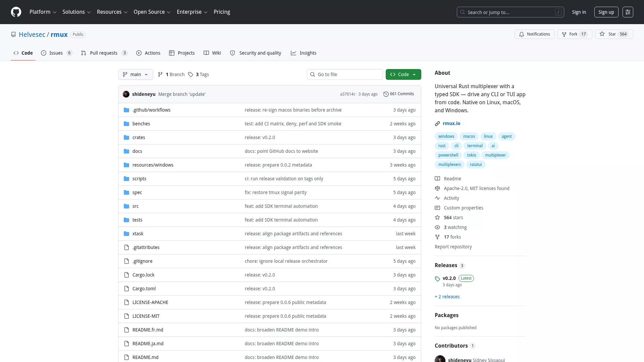Open the Open Source menu
This screenshot has width=644, height=362.
tap(152, 12)
